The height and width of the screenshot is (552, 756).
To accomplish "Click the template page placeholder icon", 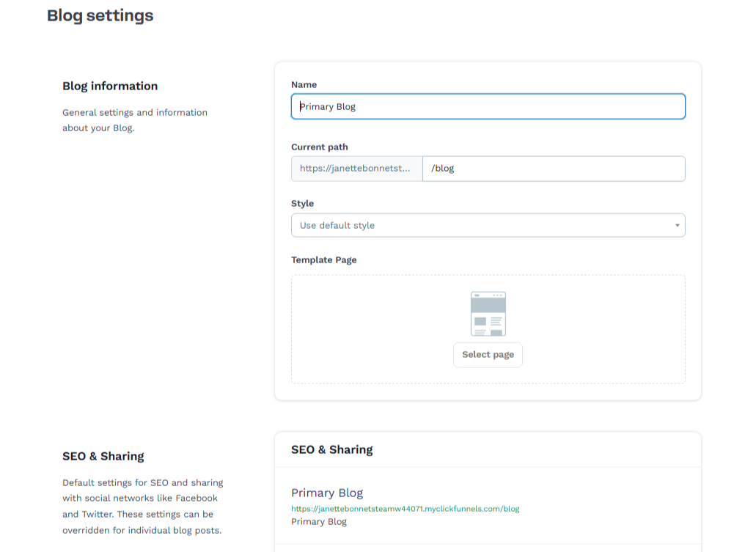I will pos(488,314).
